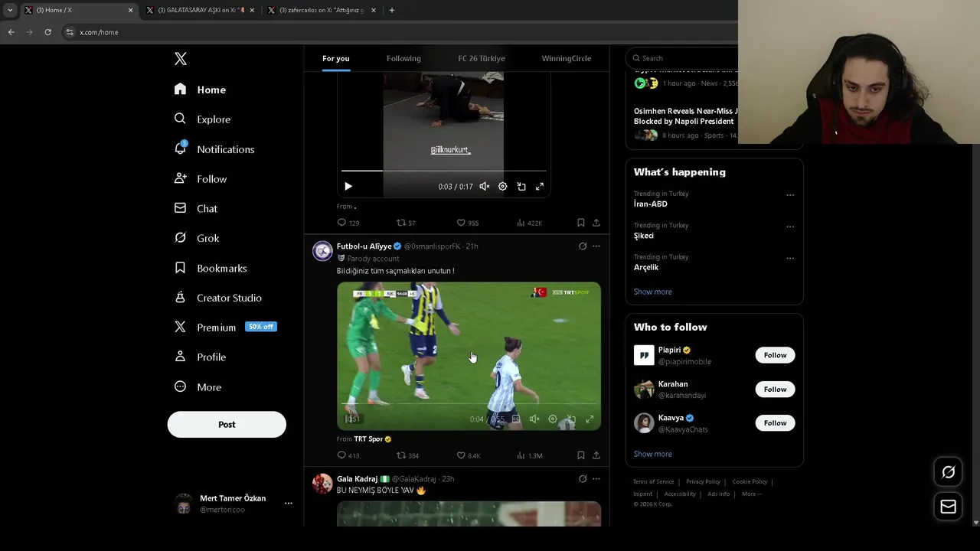This screenshot has height=551, width=980.
Task: Toggle picture-in-picture on top video
Action: point(521,186)
